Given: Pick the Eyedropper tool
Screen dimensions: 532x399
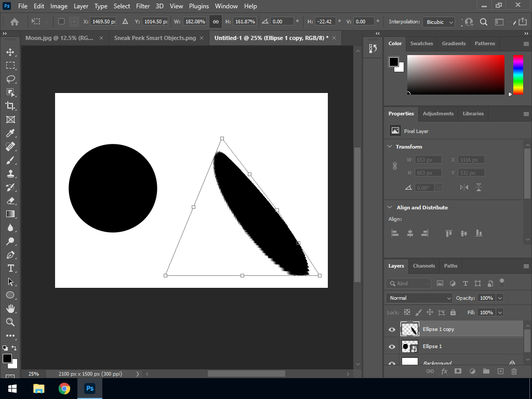Looking at the screenshot, I should coord(10,133).
